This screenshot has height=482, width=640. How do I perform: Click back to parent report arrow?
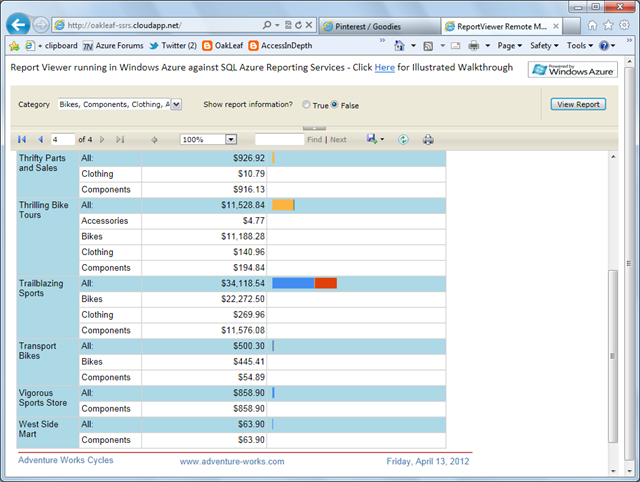click(154, 140)
